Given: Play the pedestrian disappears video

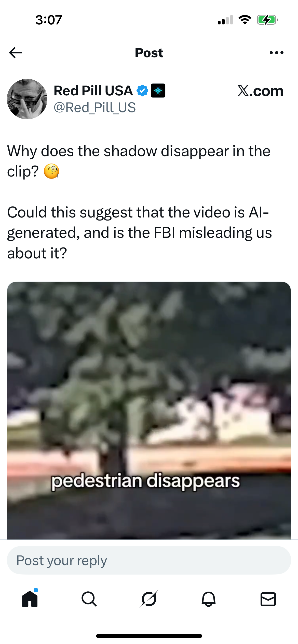Looking at the screenshot, I should [149, 411].
